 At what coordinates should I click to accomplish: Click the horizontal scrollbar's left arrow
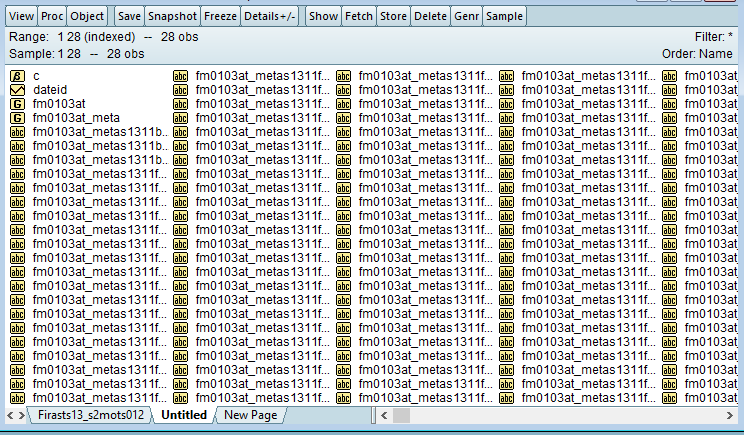coord(383,415)
